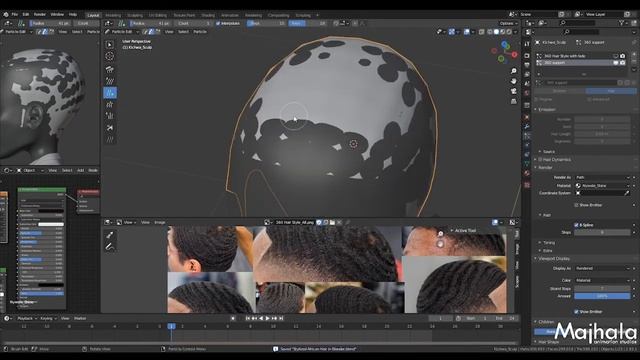Open the Modifier wrench properties tab
640x360 pixels.
tap(527, 126)
